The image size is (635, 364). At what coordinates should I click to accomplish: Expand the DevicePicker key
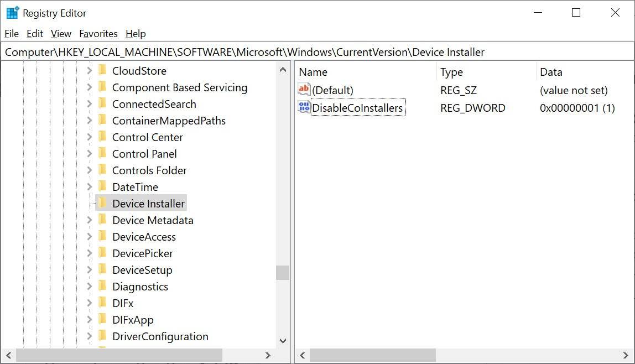(90, 253)
